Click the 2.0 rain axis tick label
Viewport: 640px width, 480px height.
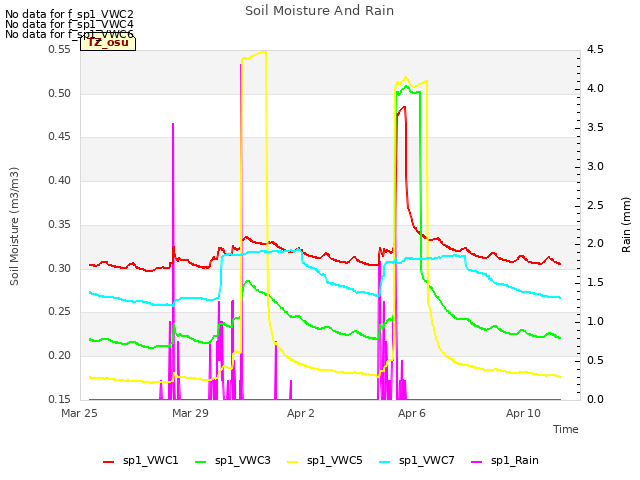[x=595, y=244]
